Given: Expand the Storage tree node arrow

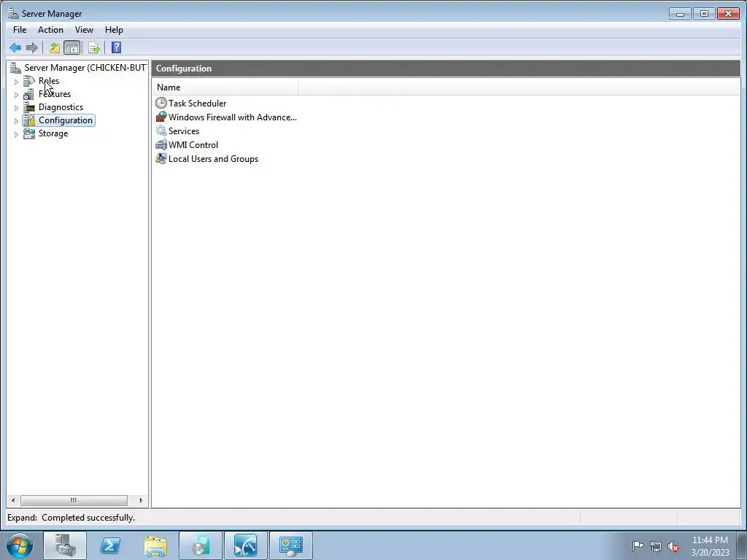Looking at the screenshot, I should [x=16, y=134].
